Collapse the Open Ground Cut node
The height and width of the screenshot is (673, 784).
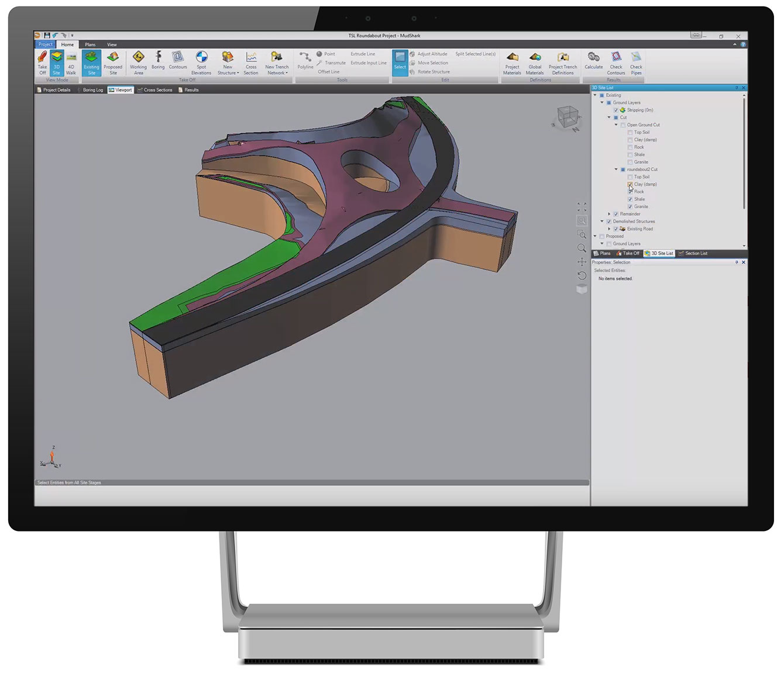616,125
